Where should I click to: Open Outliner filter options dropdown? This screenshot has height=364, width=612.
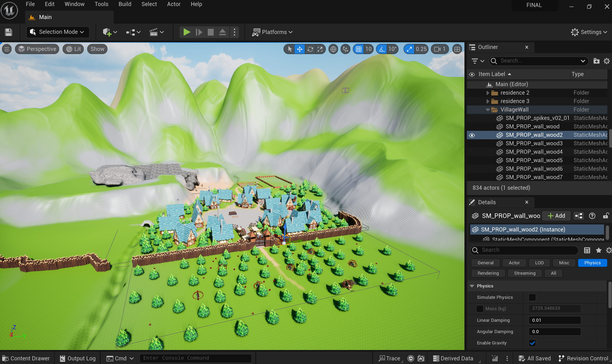(477, 61)
